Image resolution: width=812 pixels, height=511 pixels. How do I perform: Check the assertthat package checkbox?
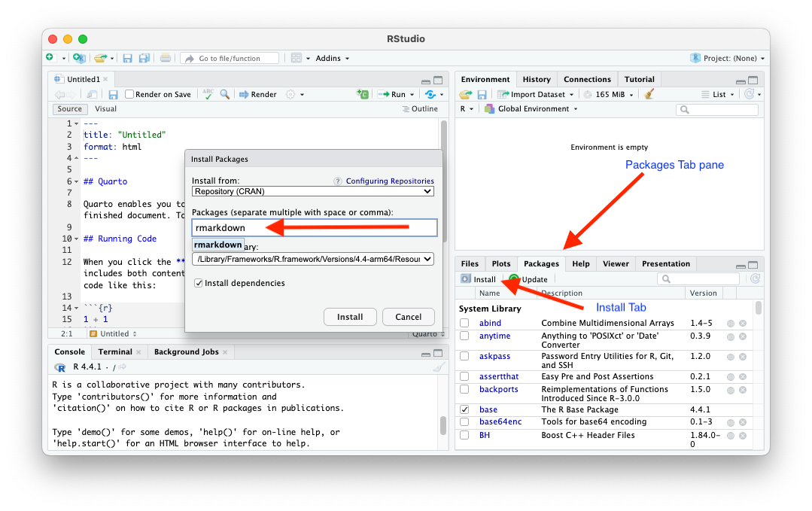(x=464, y=376)
